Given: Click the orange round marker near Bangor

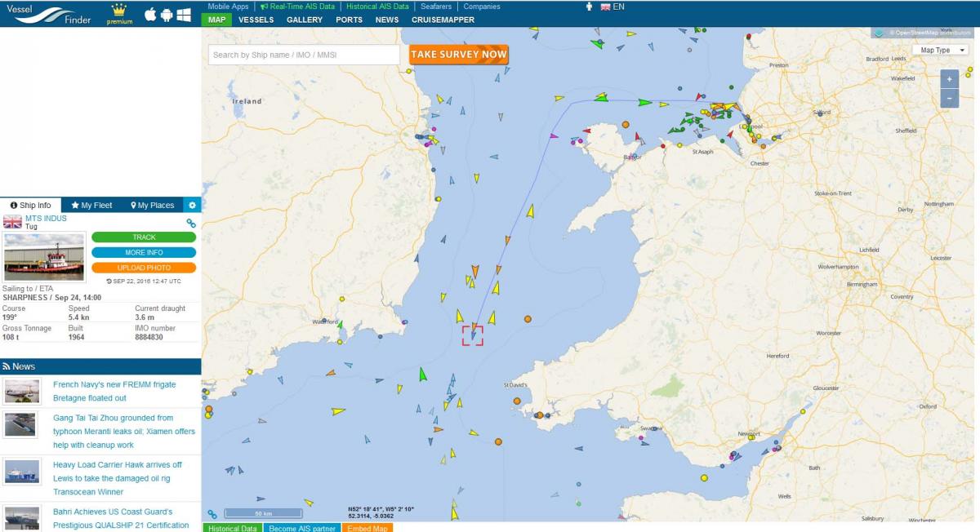Looking at the screenshot, I should [x=626, y=125].
